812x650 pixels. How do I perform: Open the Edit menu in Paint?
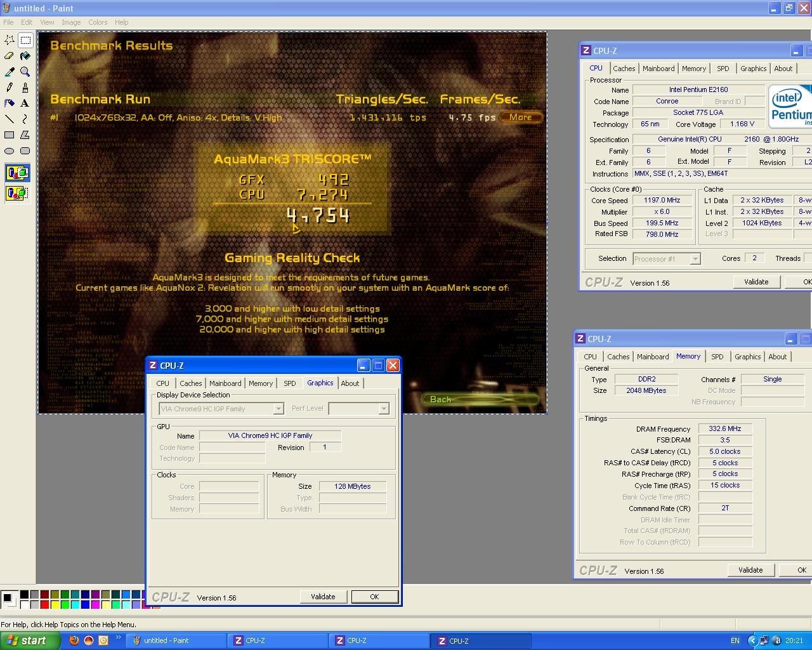coord(27,22)
